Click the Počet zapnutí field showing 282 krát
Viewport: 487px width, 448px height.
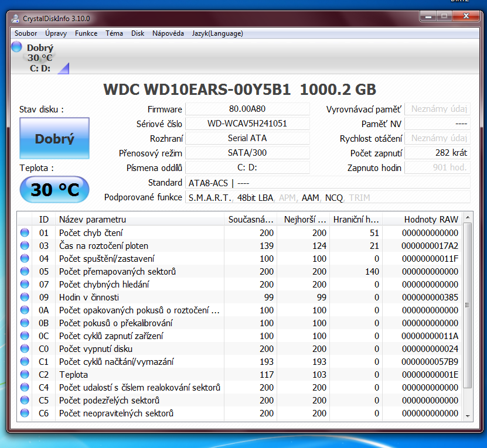pyautogui.click(x=437, y=153)
